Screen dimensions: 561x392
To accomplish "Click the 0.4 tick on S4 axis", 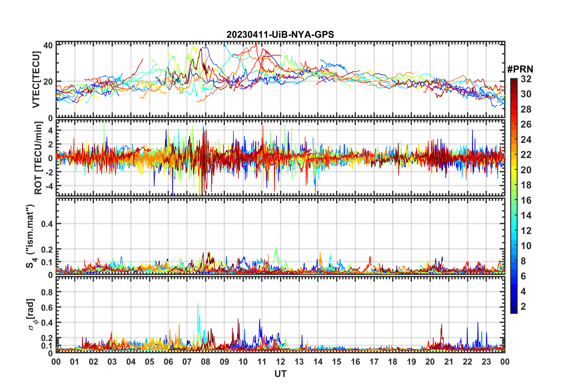I will pyautogui.click(x=47, y=224).
